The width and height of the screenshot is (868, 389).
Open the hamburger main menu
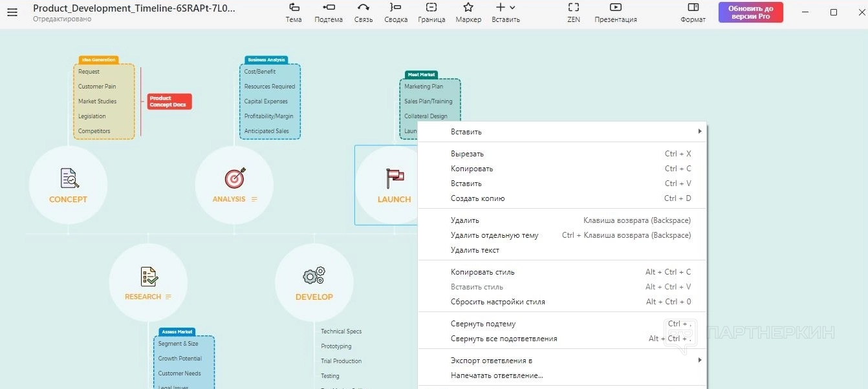tap(12, 12)
